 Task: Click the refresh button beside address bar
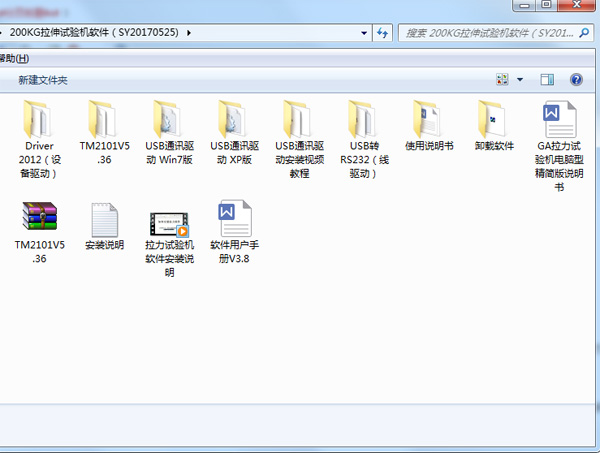[383, 33]
